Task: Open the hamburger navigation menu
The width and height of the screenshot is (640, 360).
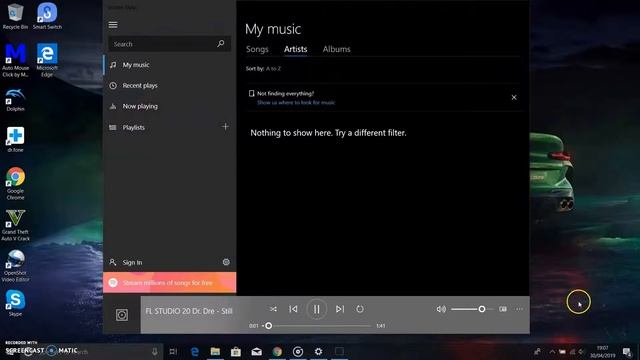Action: click(x=113, y=25)
